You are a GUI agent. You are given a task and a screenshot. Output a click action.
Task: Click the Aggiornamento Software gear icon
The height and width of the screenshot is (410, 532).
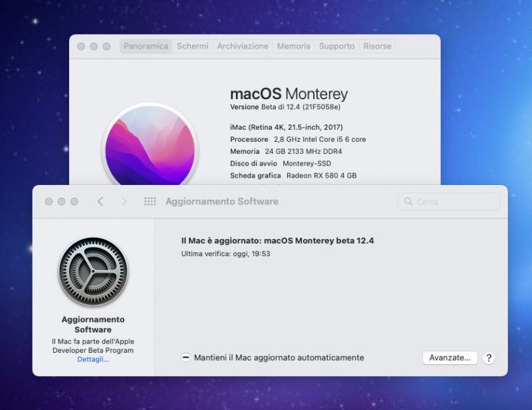93,272
